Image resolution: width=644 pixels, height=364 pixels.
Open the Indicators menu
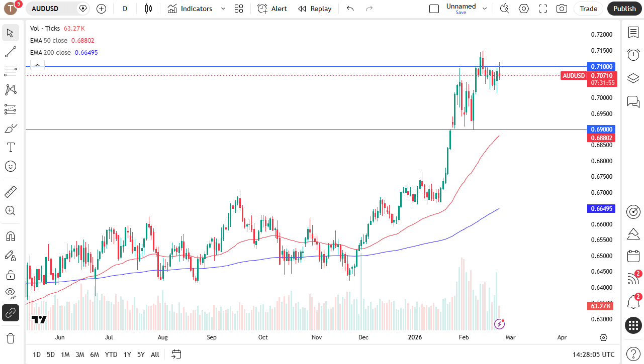click(x=190, y=9)
